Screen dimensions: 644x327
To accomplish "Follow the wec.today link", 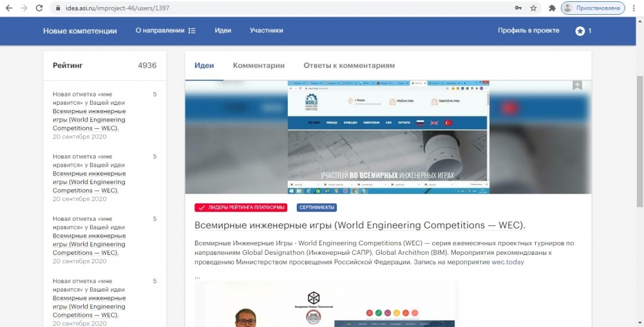I will [507, 262].
